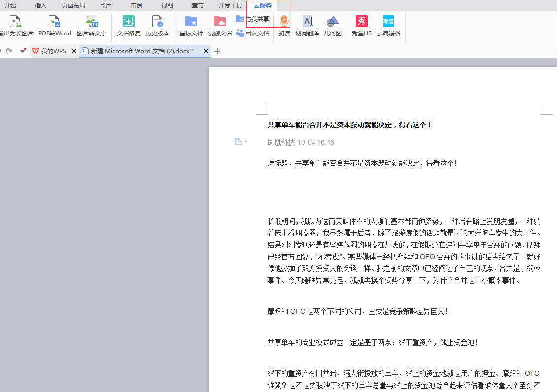
Task: Open 漫游文档 roaming documents
Action: point(220,22)
